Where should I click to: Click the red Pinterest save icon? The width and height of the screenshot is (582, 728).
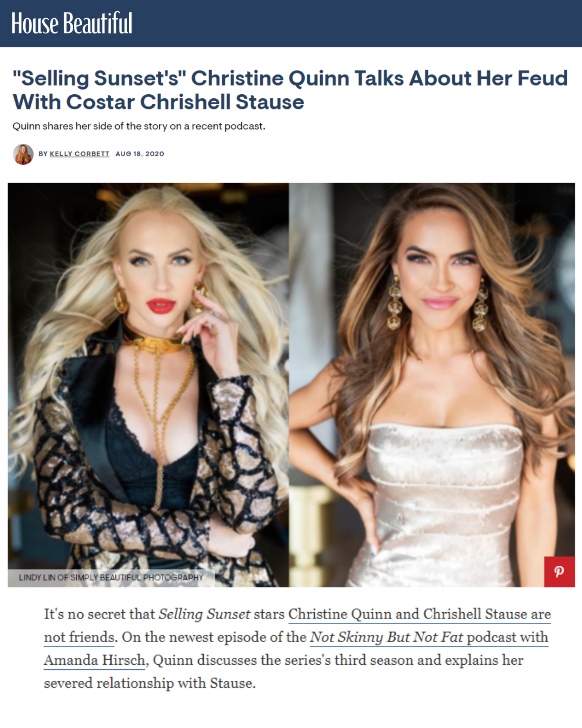559,572
